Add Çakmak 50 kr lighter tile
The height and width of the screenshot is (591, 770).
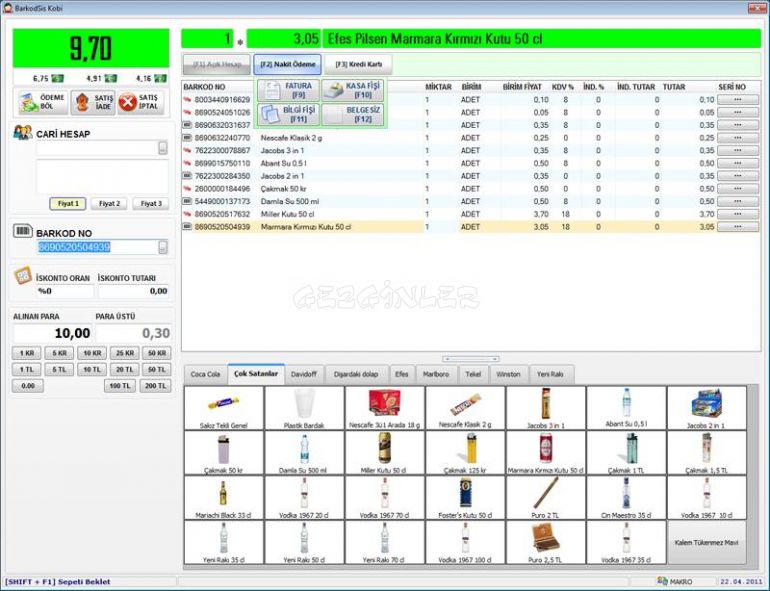224,452
